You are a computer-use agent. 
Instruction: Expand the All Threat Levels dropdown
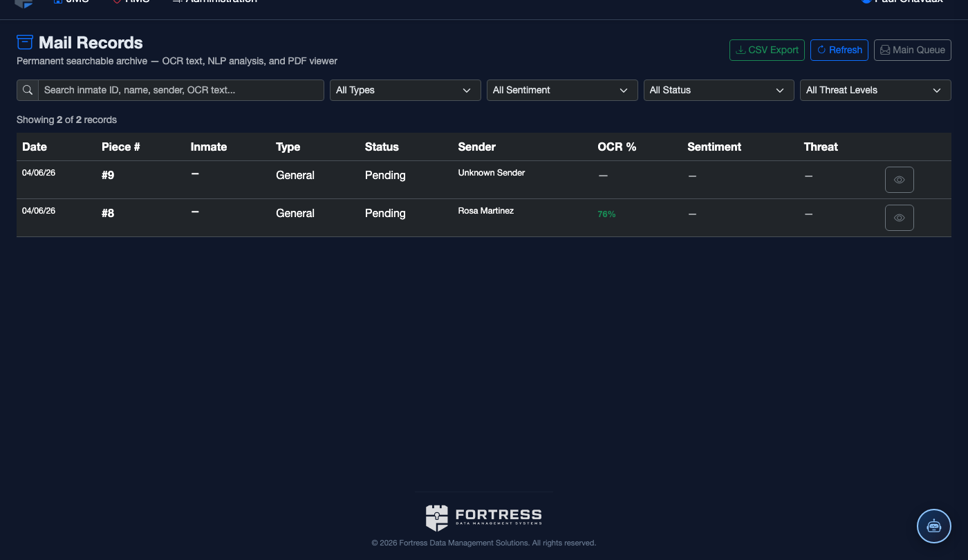875,90
